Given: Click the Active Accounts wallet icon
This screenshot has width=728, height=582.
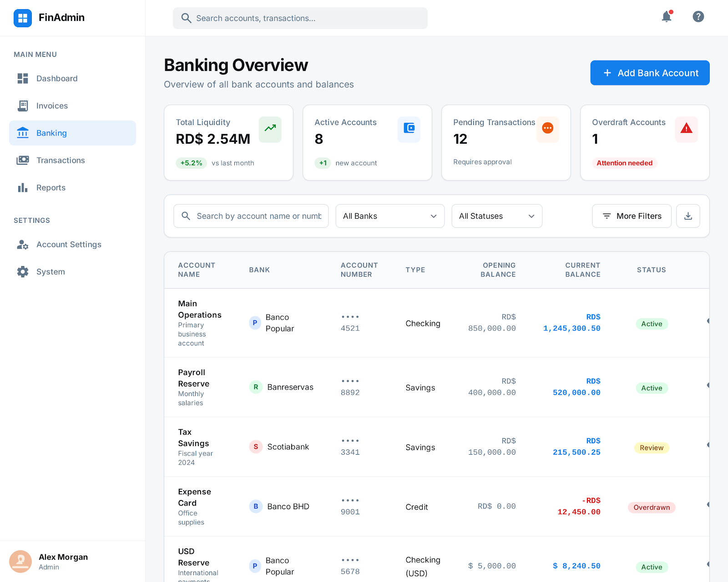Looking at the screenshot, I should click(409, 129).
